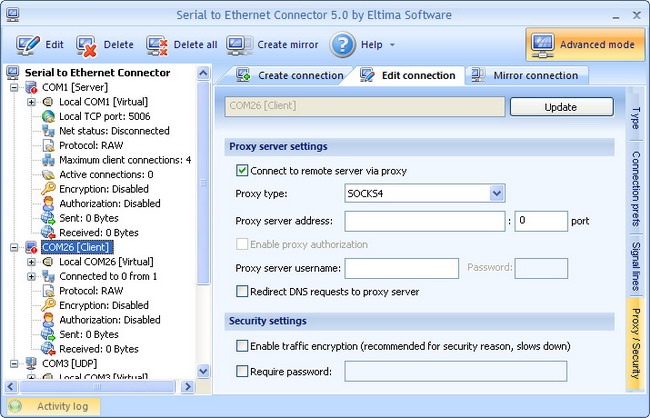
Task: Open the Activity log panel
Action: tap(53, 406)
